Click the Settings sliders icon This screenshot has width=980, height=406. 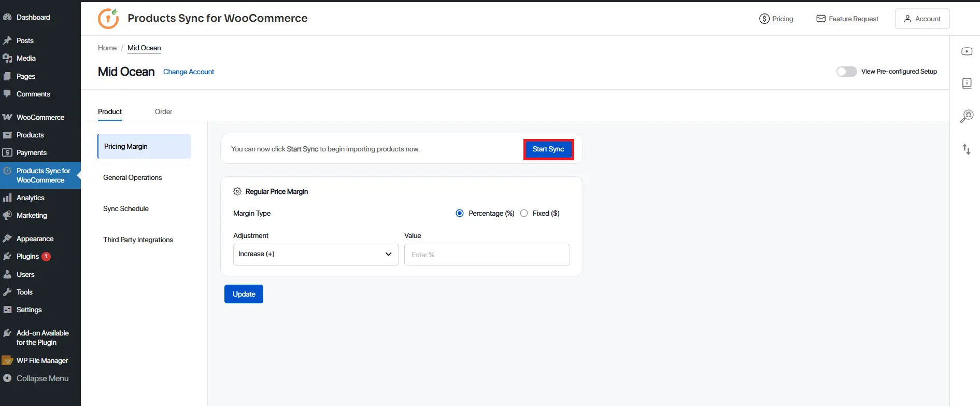(x=7, y=310)
